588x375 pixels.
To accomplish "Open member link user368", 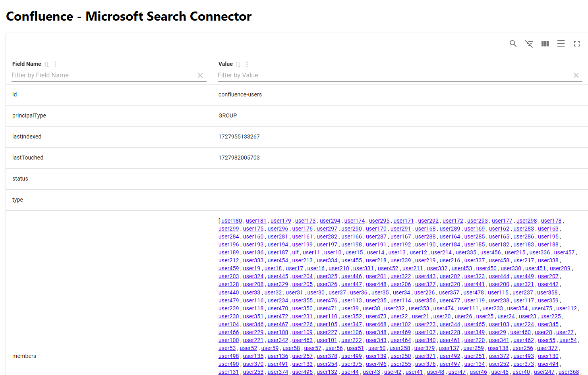I will tap(569, 372).
